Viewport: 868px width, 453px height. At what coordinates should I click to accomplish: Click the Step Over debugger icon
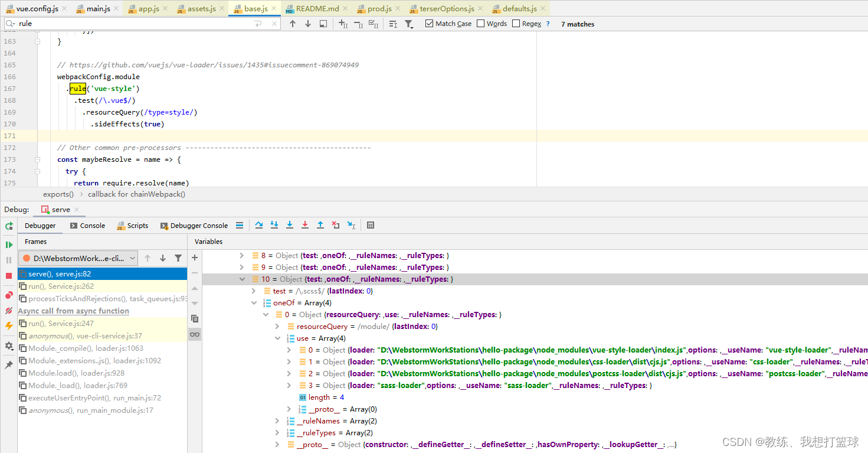(259, 225)
